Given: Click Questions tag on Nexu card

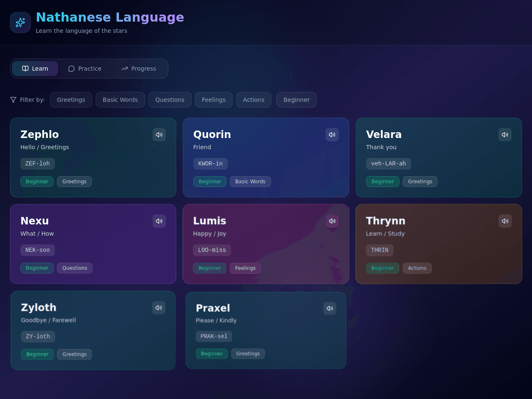Looking at the screenshot, I should coord(75,268).
